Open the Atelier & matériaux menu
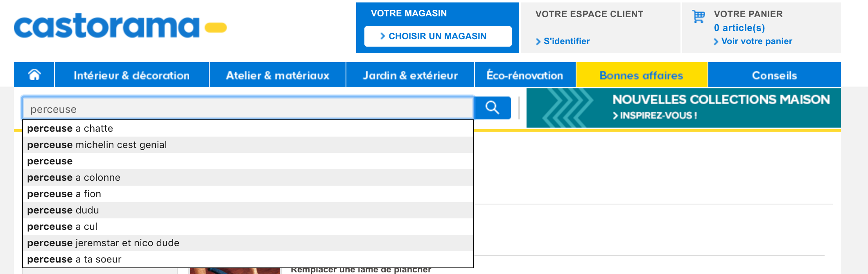Screen dimensions: 868x274 click(278, 75)
